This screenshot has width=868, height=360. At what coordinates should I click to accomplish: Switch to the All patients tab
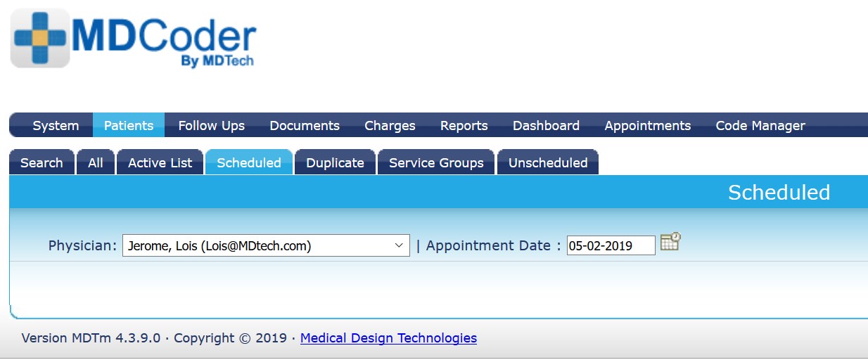click(x=96, y=162)
